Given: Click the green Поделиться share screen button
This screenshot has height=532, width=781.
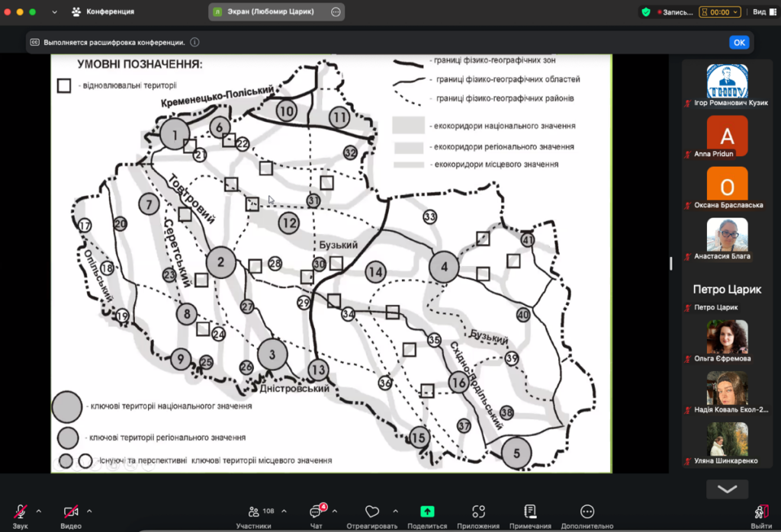Looking at the screenshot, I should click(x=427, y=512).
